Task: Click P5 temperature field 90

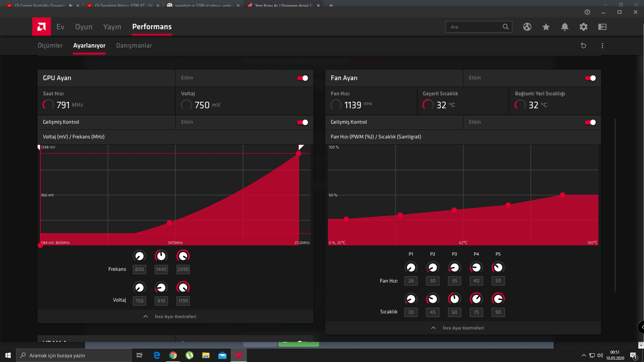Action: point(498,312)
